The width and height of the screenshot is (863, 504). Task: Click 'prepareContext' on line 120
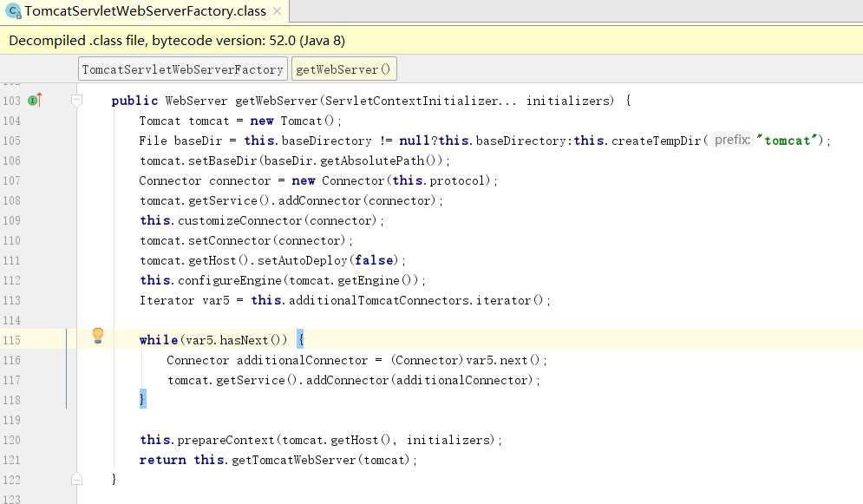[226, 440]
